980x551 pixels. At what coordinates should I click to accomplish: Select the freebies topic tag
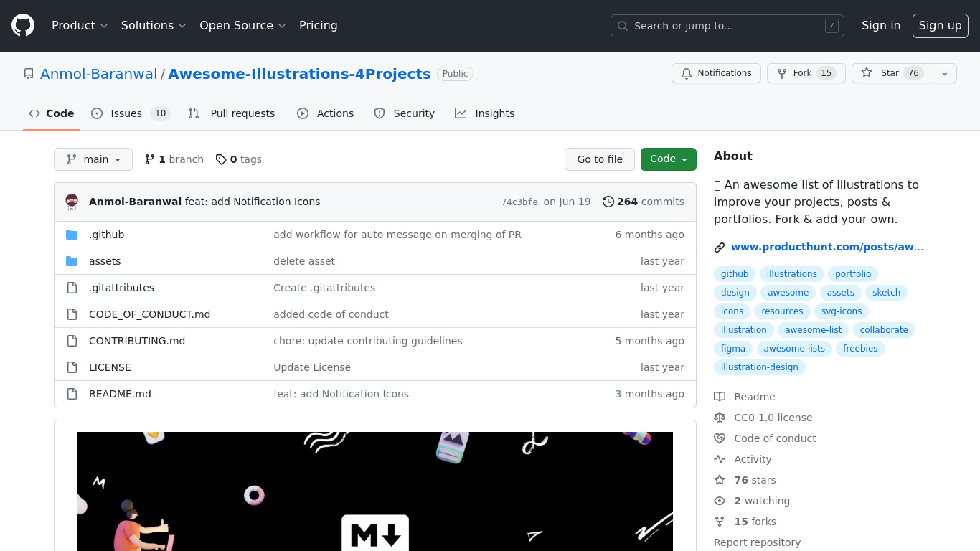pos(860,349)
